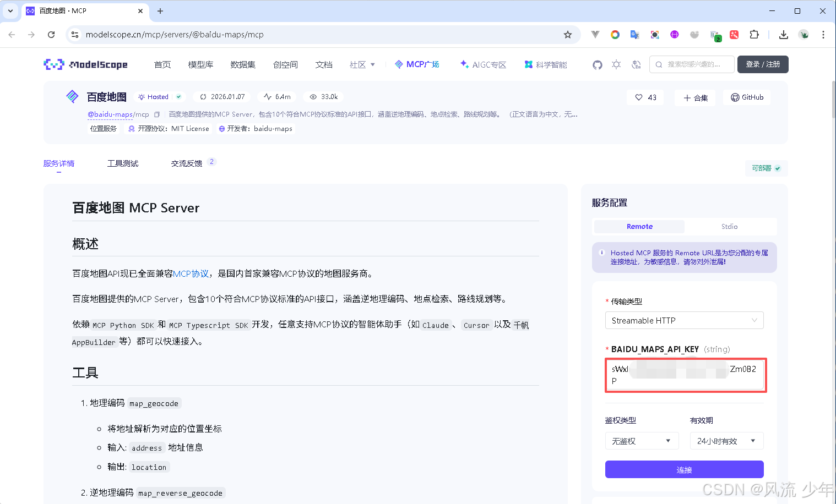Switch transport to Stdio mode

pos(729,226)
